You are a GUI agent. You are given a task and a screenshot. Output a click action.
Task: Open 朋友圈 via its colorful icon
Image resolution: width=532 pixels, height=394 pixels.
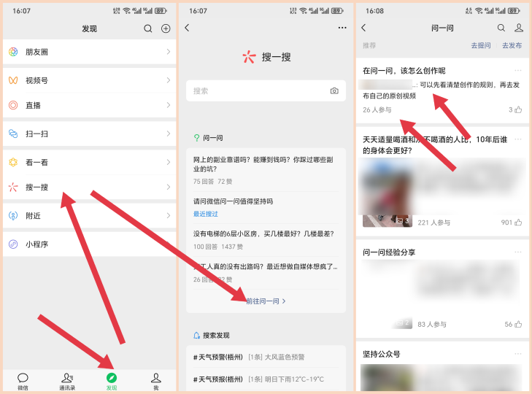[x=13, y=52]
